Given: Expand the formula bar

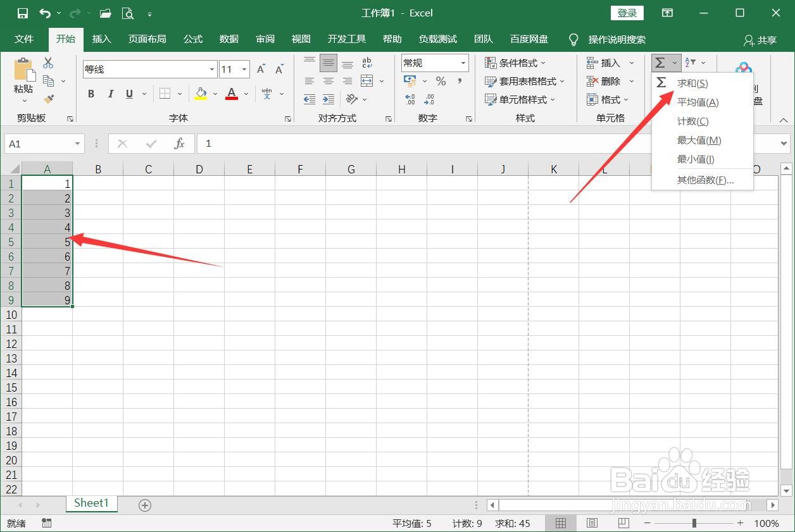Looking at the screenshot, I should coord(785,144).
